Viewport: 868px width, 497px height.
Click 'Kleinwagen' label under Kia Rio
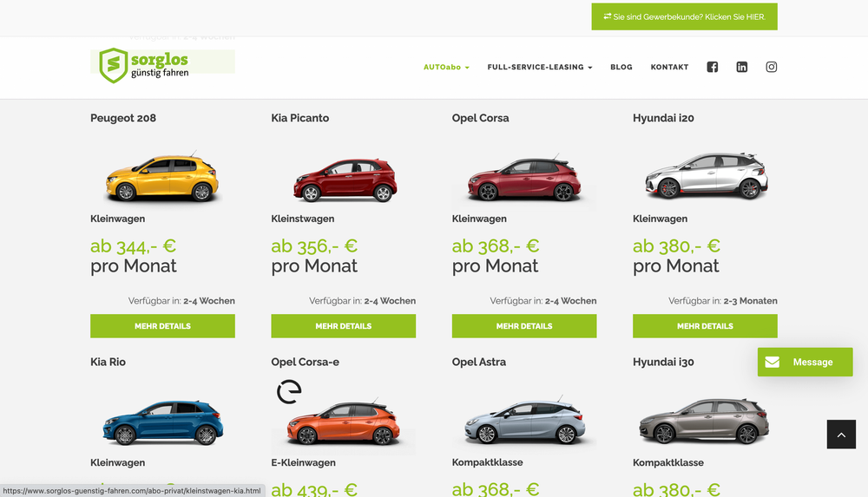click(x=117, y=462)
